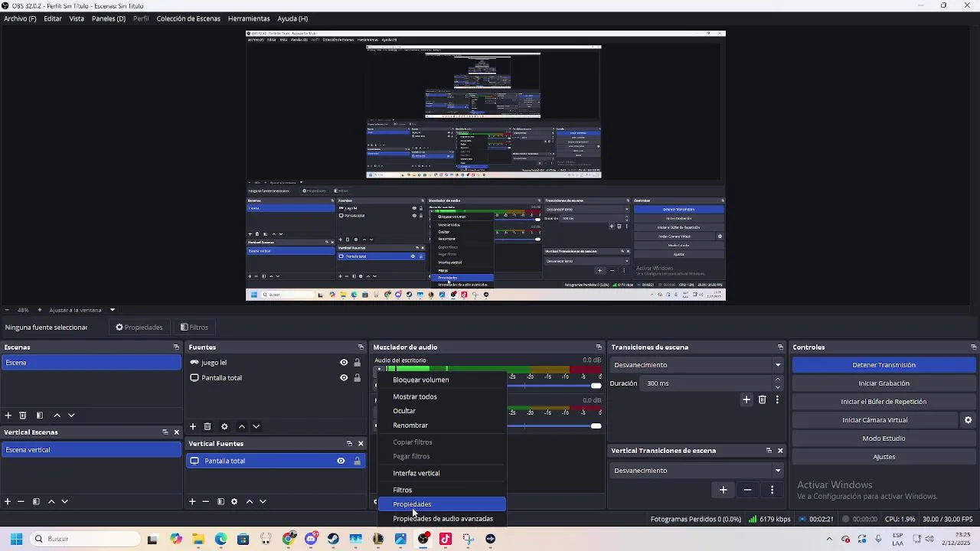Click the preview canvas thumbnail
Screen dimensions: 980x551
485,166
